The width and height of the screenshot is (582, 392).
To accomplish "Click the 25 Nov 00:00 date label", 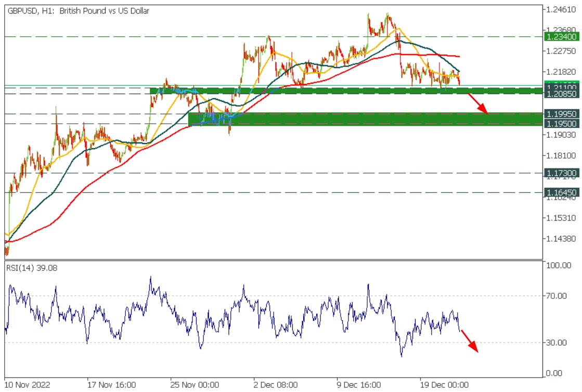I will coord(195,385).
